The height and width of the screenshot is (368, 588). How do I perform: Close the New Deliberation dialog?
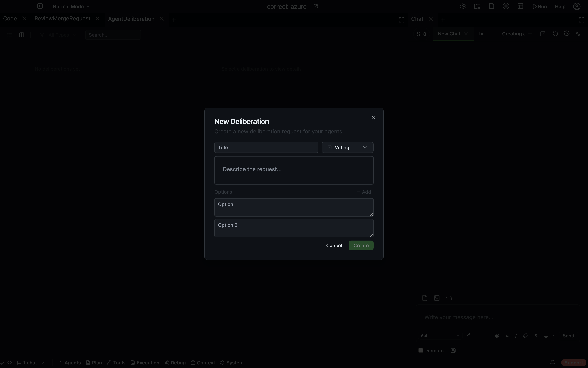pyautogui.click(x=373, y=118)
